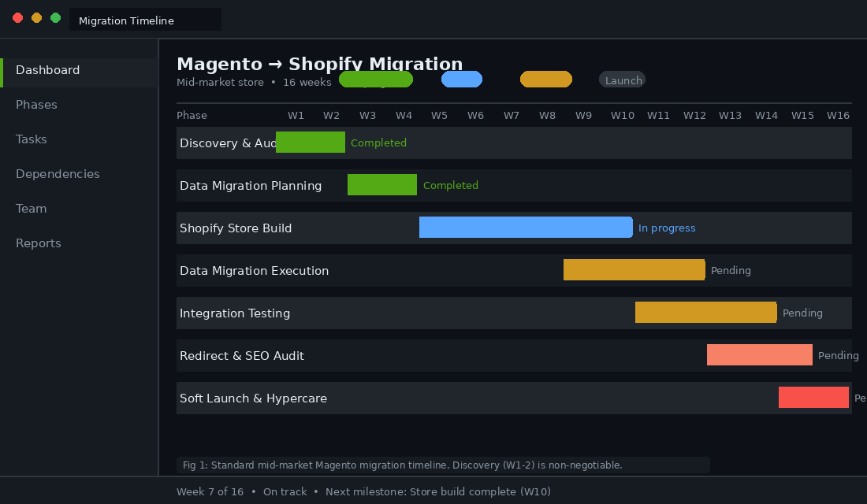Click the W4 week column header

pos(404,116)
